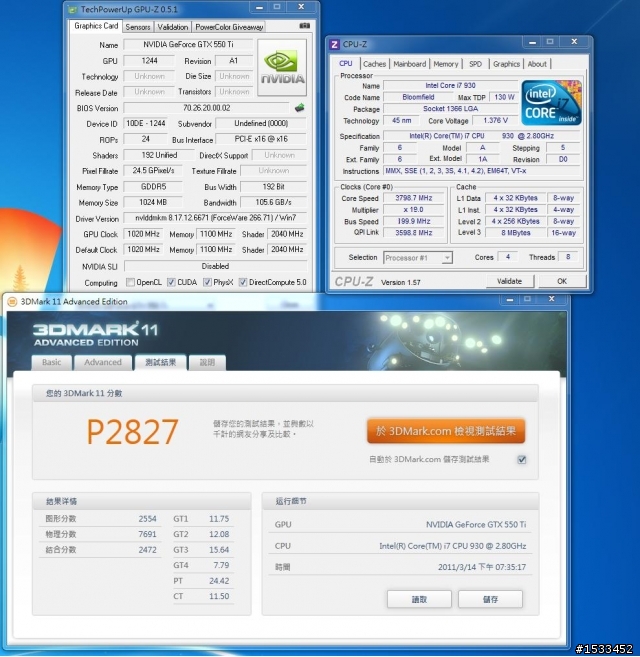Open the Sensors tab in GPU-Z
The height and width of the screenshot is (657, 640).
138,27
